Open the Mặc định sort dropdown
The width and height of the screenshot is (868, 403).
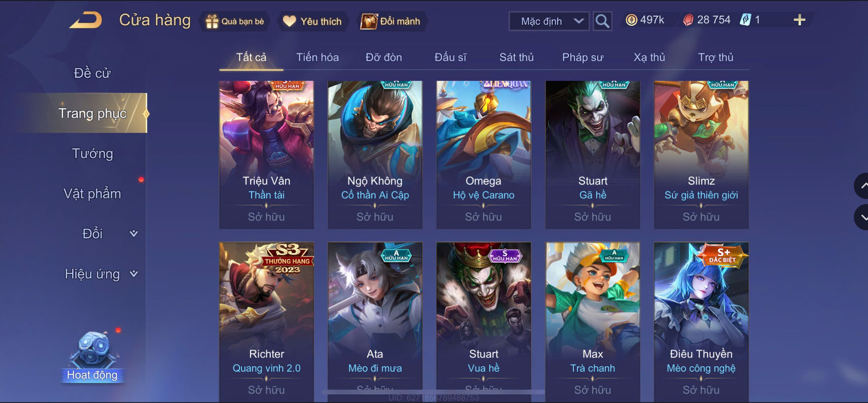click(549, 21)
